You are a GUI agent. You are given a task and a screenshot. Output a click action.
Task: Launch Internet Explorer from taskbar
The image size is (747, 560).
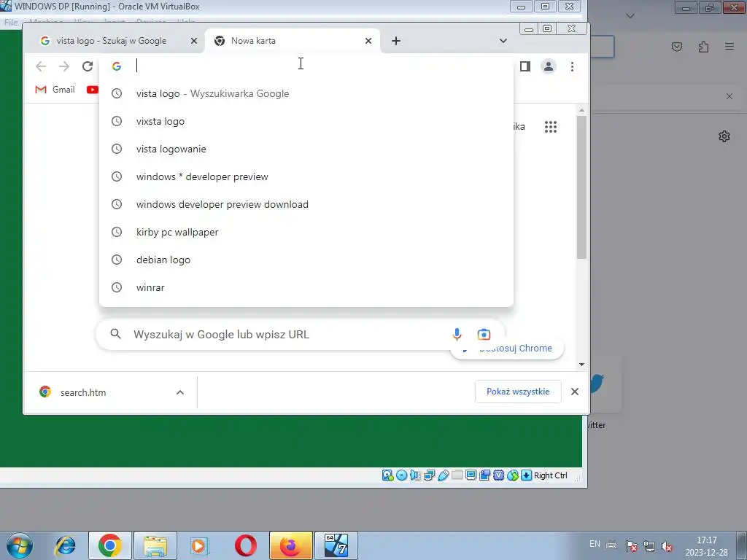(65, 545)
